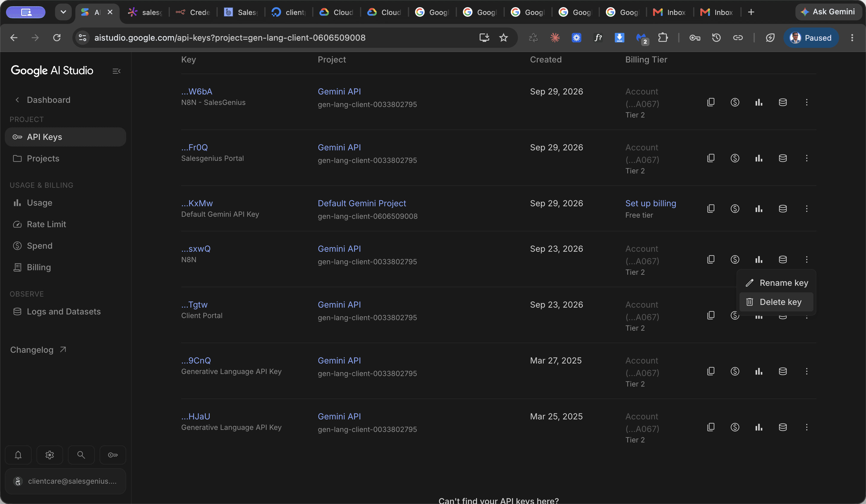Screen dimensions: 866x504
Task: Open logs icon for ...HJaU key
Action: (x=783, y=427)
